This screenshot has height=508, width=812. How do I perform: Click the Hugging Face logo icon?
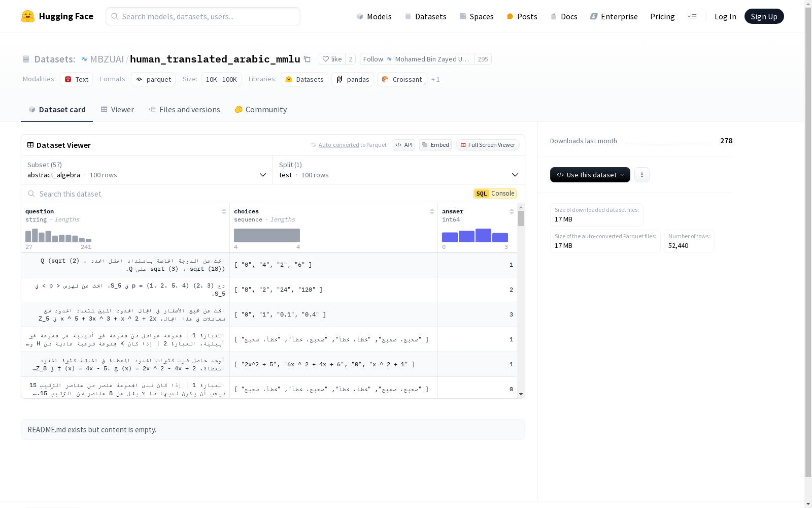(x=28, y=16)
